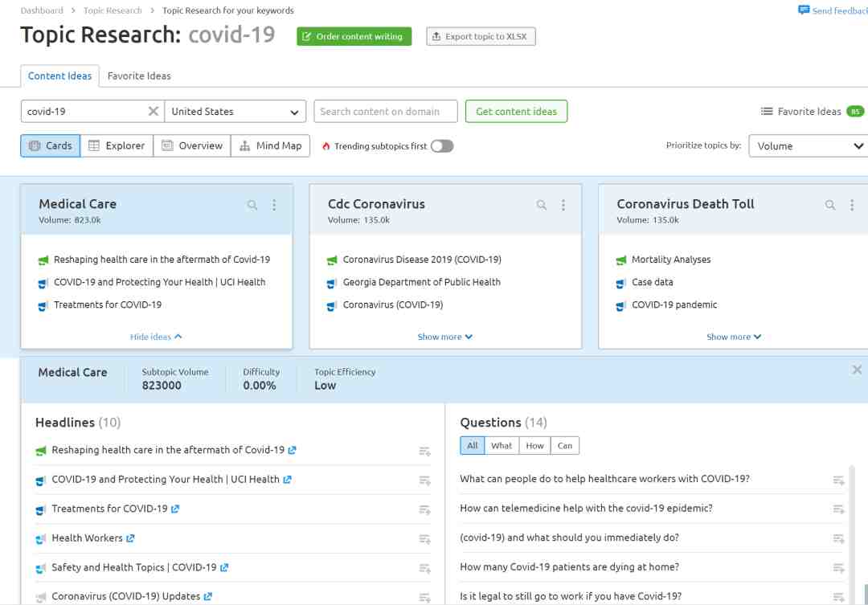
Task: Filter questions by Can
Action: [565, 446]
